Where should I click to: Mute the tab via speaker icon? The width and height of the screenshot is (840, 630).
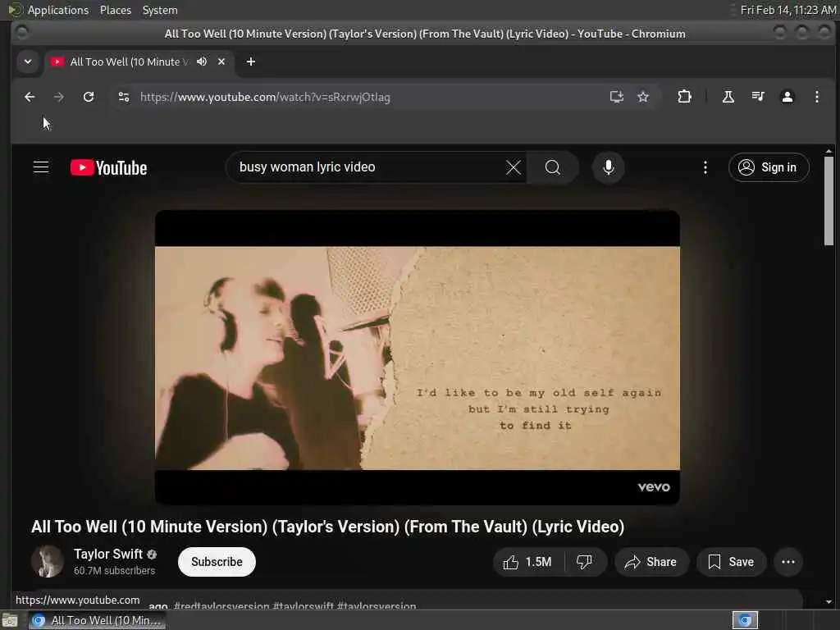pos(202,62)
